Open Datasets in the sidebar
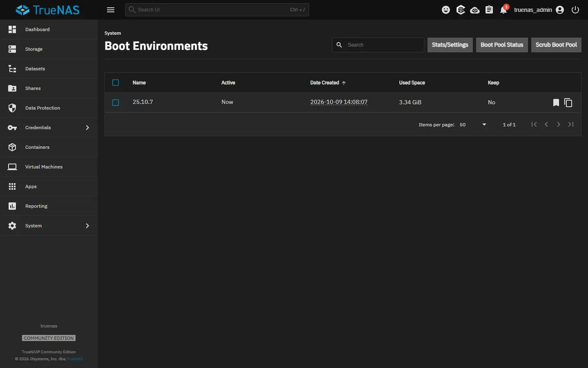Image resolution: width=588 pixels, height=368 pixels. (x=49, y=69)
